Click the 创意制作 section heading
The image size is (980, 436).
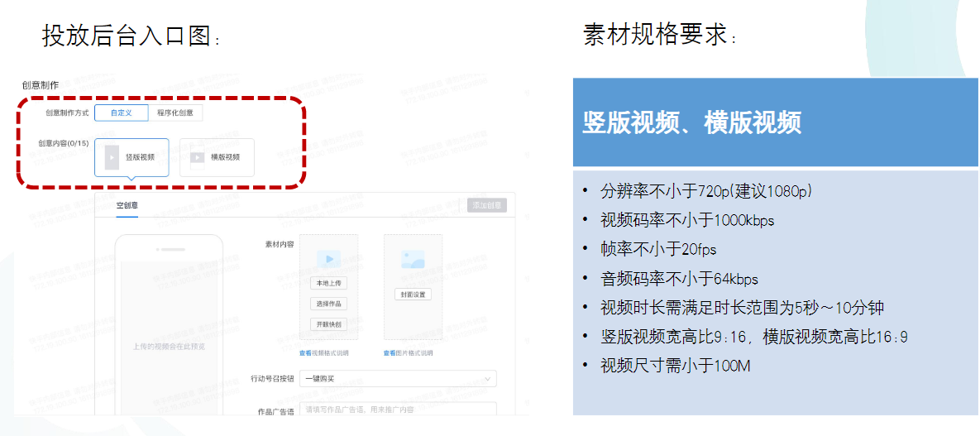click(x=40, y=85)
